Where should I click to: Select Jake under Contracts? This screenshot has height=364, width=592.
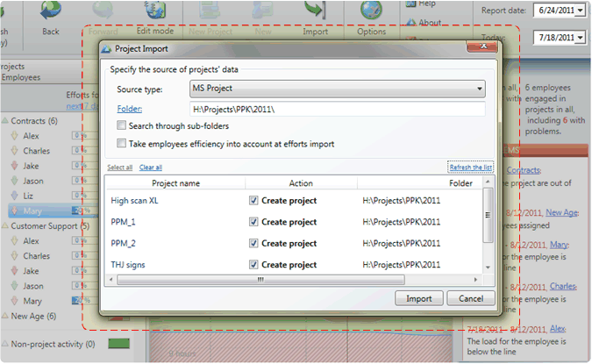tap(31, 166)
